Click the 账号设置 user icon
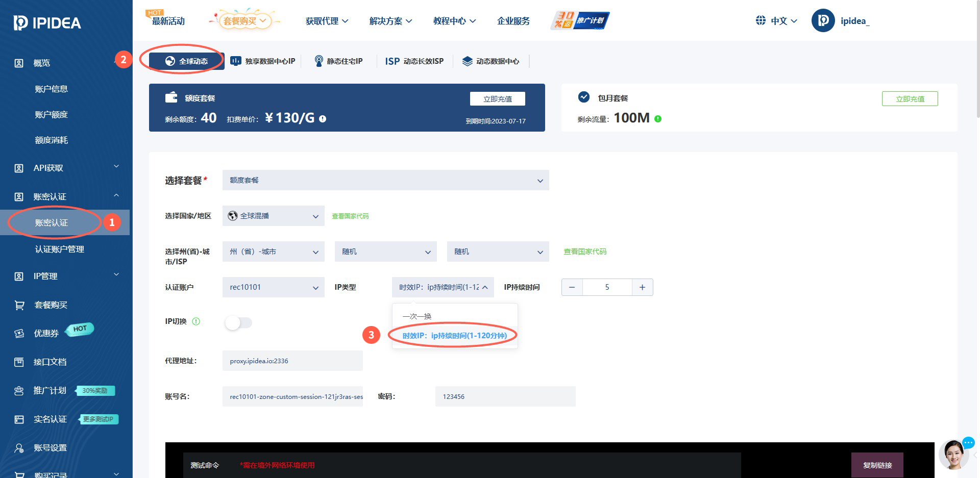Viewport: 980px width, 478px height. 19,448
